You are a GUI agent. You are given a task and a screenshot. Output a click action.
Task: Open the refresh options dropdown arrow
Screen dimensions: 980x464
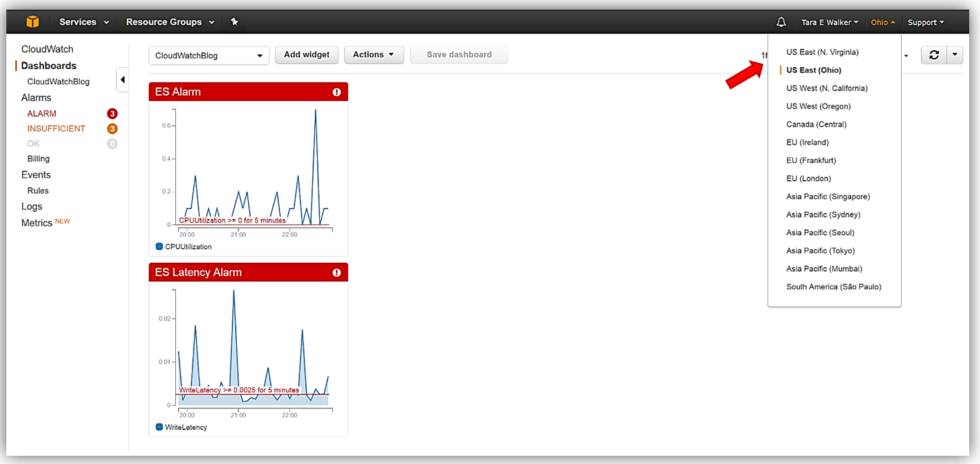pyautogui.click(x=955, y=55)
